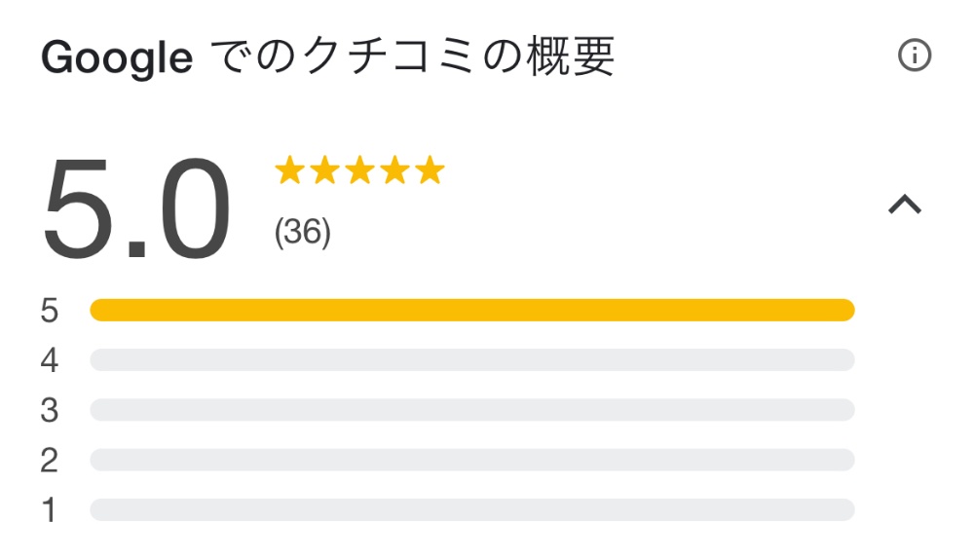Screen dimensions: 974x560
Task: Click the Google でのクチコミの概要 heading
Action: (328, 56)
